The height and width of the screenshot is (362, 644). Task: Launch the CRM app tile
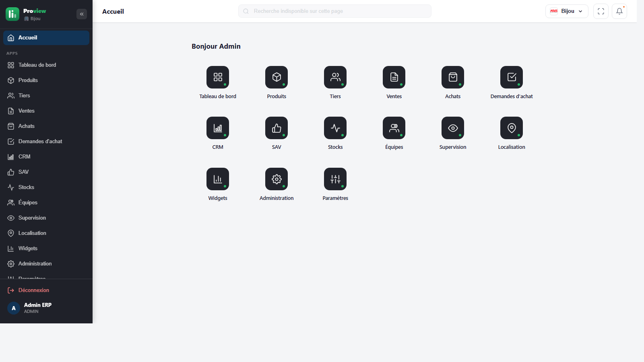click(x=218, y=128)
